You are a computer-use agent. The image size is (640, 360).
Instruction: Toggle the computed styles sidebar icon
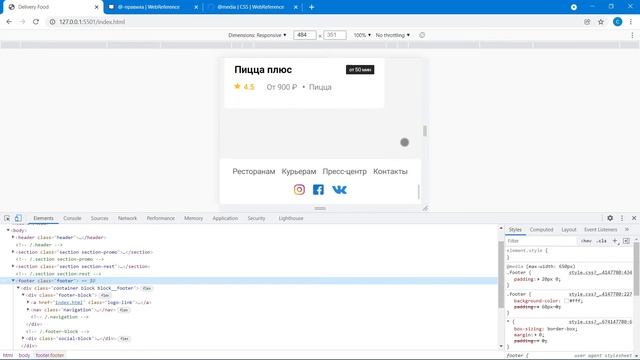point(627,241)
